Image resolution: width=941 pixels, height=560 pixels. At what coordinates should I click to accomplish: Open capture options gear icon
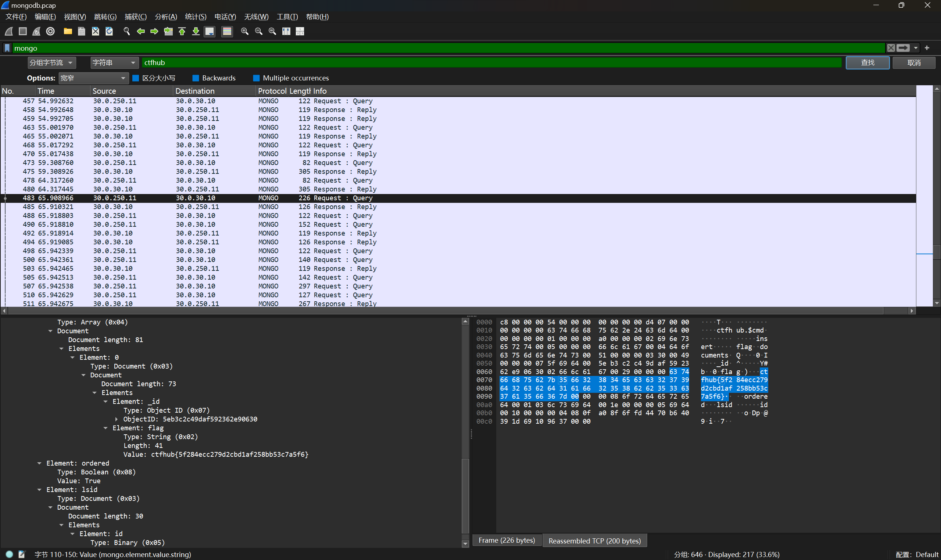point(50,31)
